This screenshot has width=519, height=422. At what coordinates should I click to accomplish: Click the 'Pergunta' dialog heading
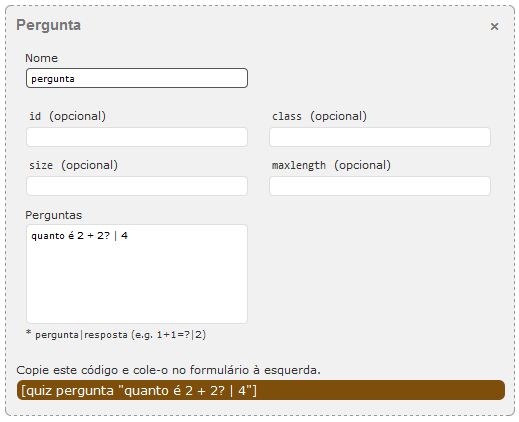click(x=48, y=25)
